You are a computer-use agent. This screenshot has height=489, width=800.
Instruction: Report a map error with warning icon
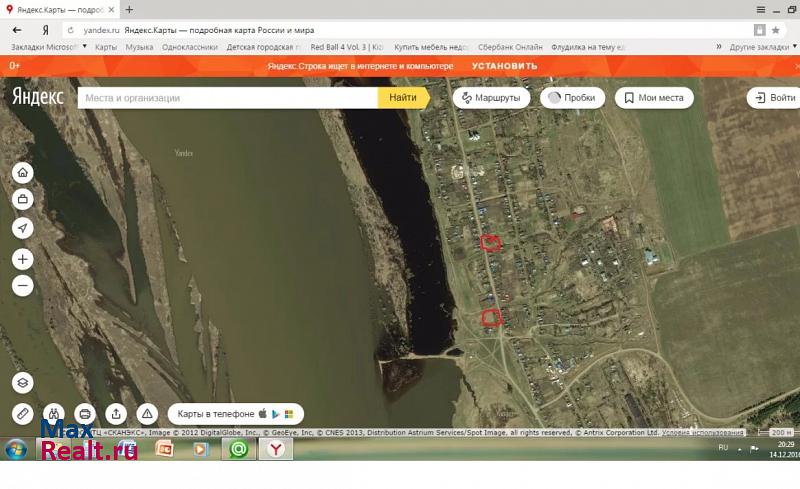coord(147,413)
